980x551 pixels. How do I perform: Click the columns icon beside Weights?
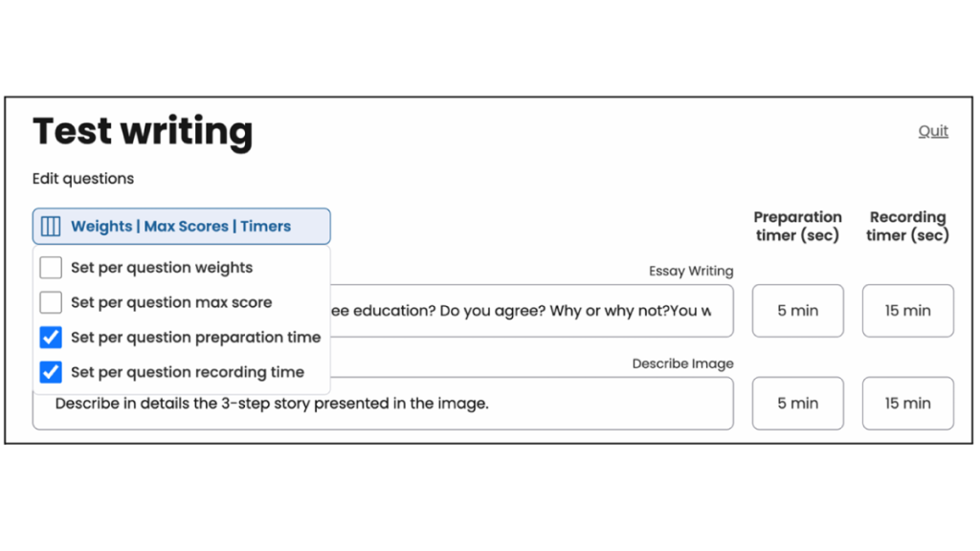coord(51,227)
